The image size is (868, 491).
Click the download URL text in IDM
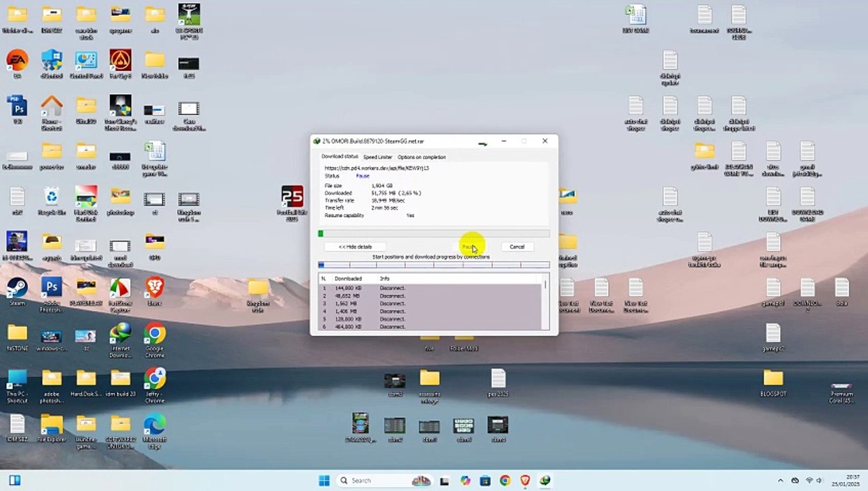pyautogui.click(x=377, y=168)
